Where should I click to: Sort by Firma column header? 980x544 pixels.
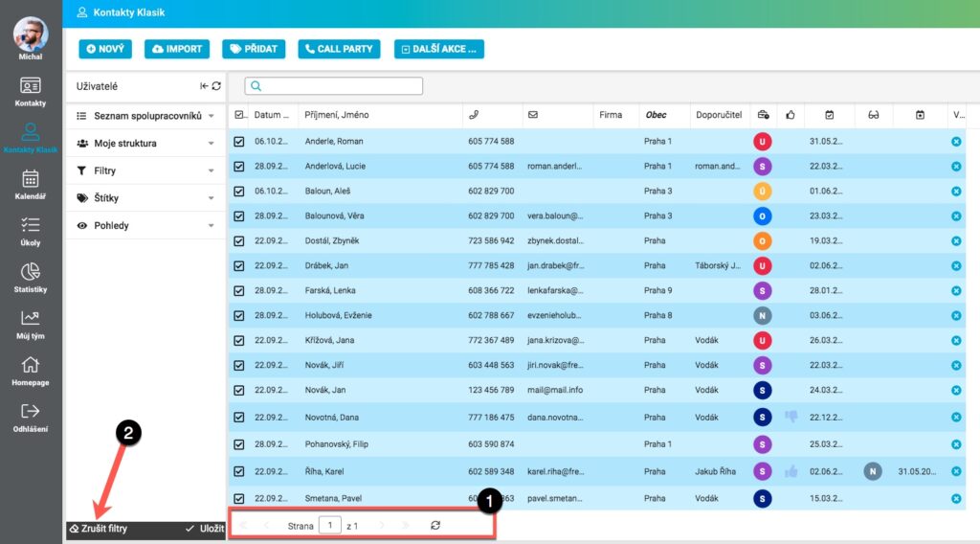(x=611, y=115)
